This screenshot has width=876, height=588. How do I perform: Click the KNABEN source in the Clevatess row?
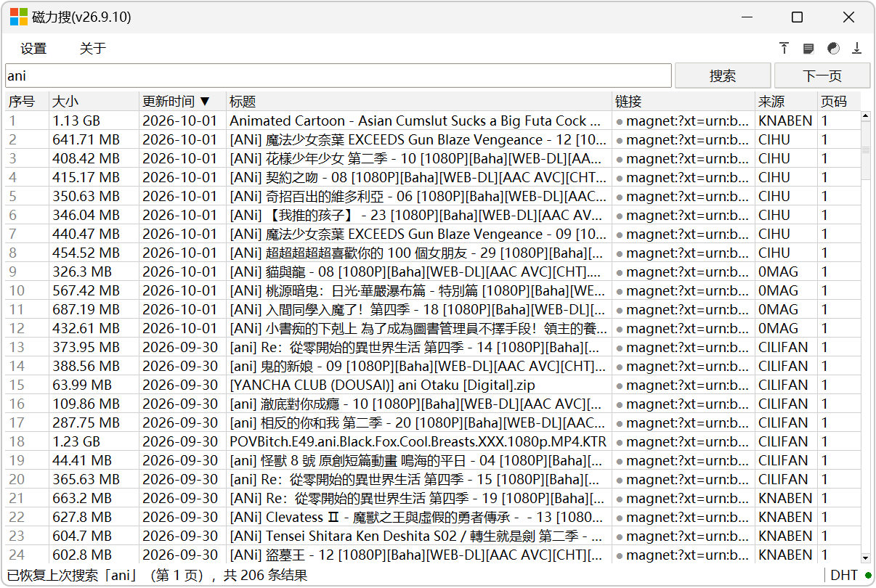[x=785, y=517]
